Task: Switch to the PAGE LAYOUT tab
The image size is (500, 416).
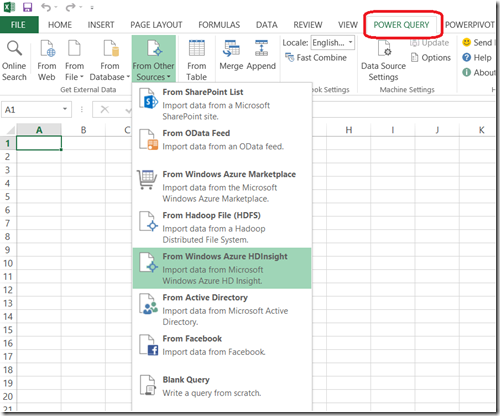Action: pos(156,25)
